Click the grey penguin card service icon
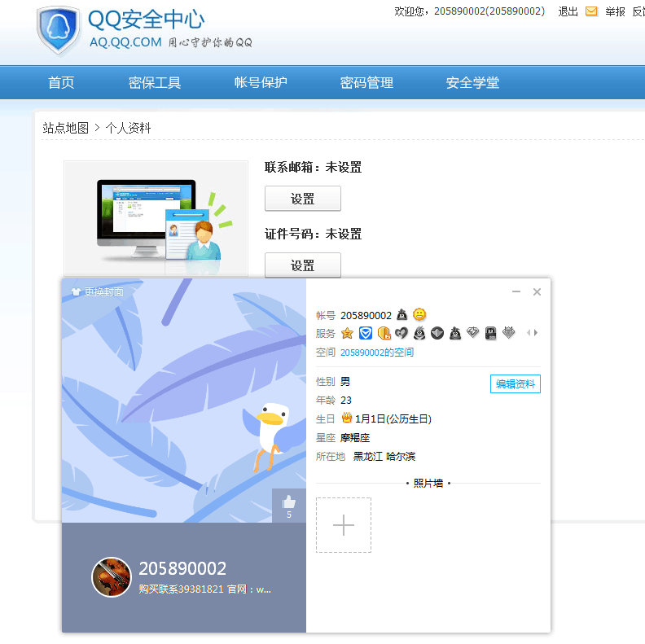 tap(491, 333)
